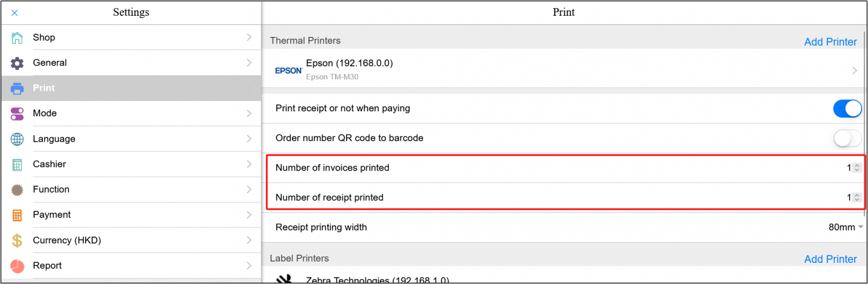Viewport: 868px width, 284px height.
Task: Select the Print settings menu item
Action: point(44,88)
